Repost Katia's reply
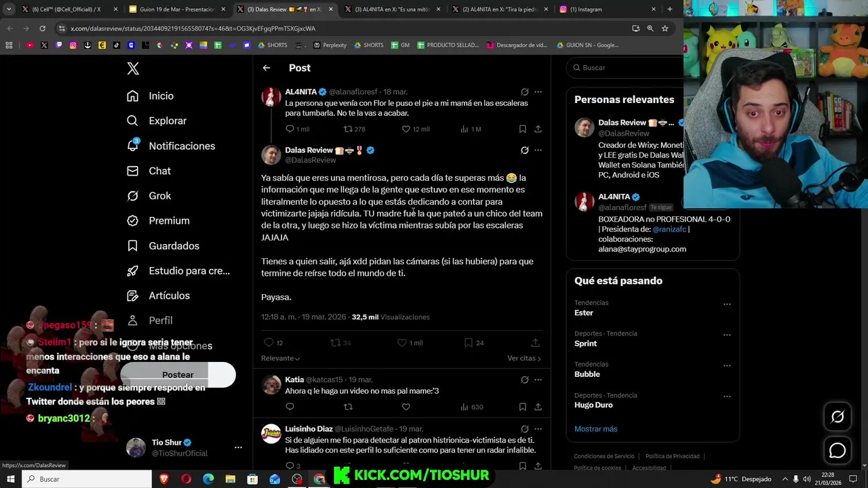Viewport: 868px width, 488px height. coord(348,407)
